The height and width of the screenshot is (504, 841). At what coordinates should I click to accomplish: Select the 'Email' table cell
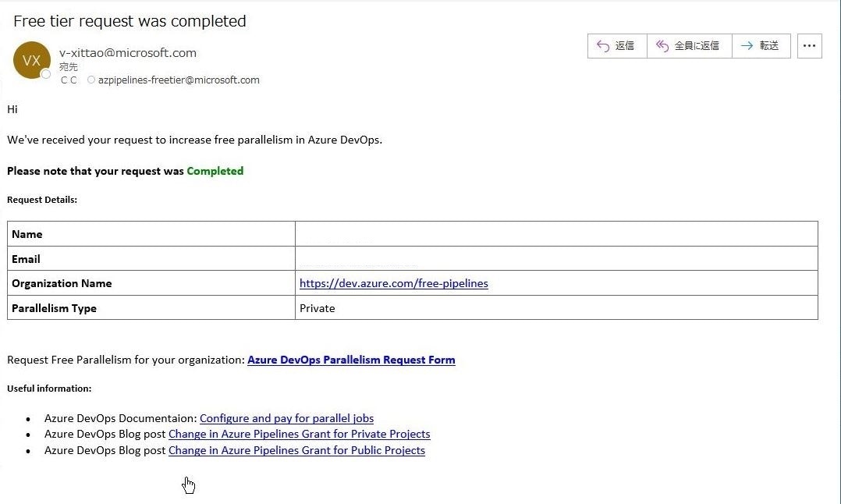click(x=151, y=258)
